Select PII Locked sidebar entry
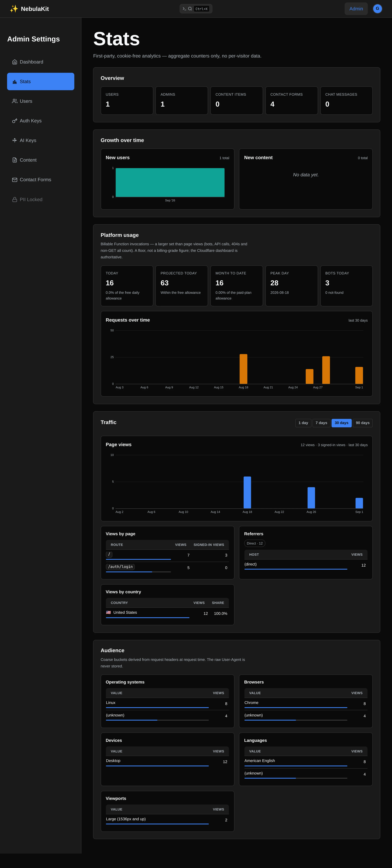The width and height of the screenshot is (392, 868). [x=41, y=199]
